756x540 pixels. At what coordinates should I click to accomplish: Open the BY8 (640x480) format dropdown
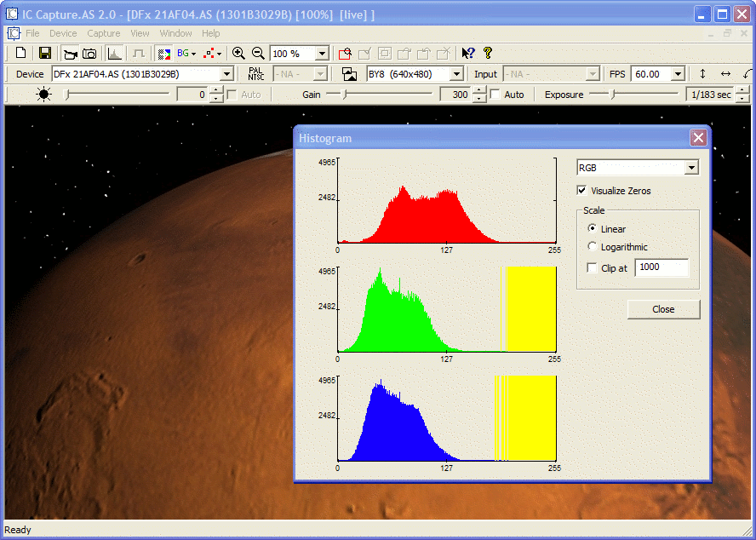click(x=456, y=74)
